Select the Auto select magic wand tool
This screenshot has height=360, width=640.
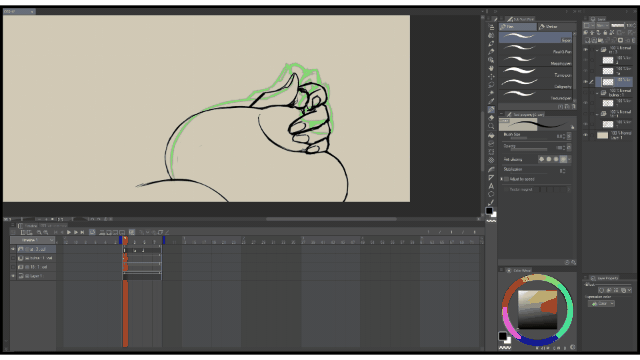(491, 93)
